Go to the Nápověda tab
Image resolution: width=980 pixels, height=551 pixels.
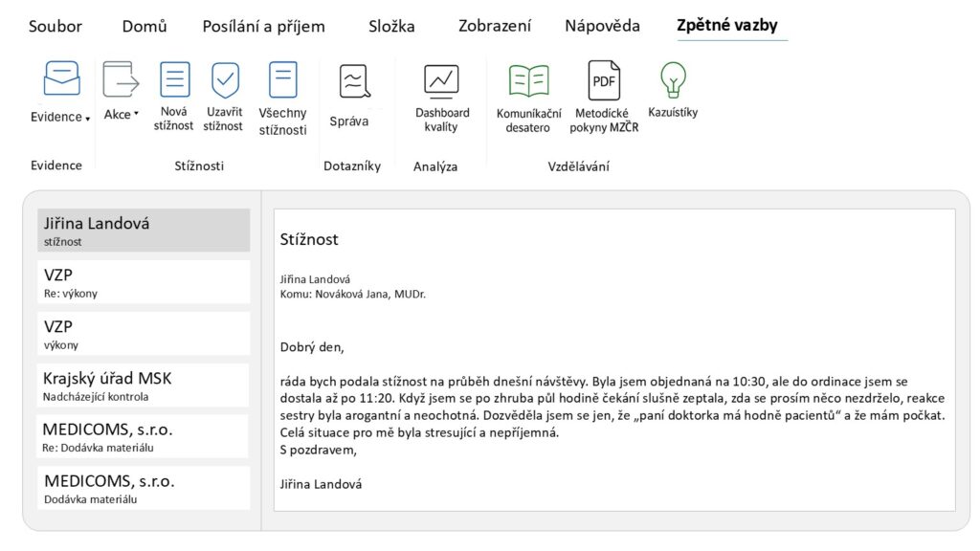click(x=602, y=27)
